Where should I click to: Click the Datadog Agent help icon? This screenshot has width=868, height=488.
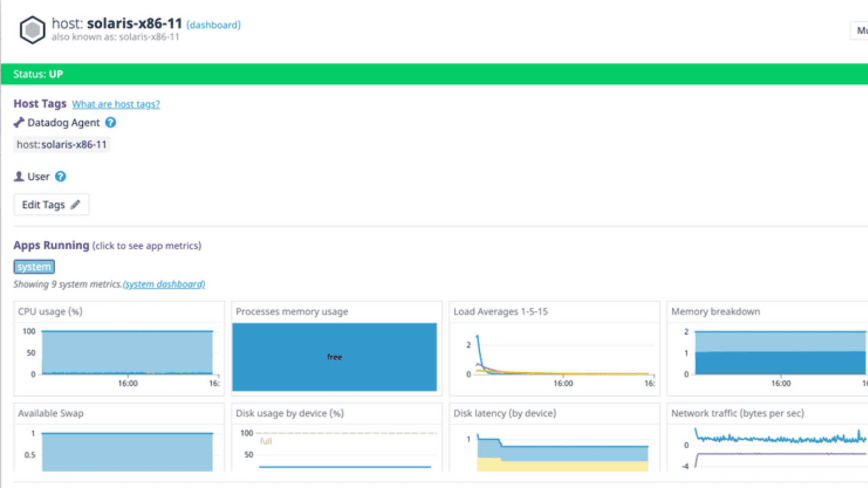click(x=111, y=122)
